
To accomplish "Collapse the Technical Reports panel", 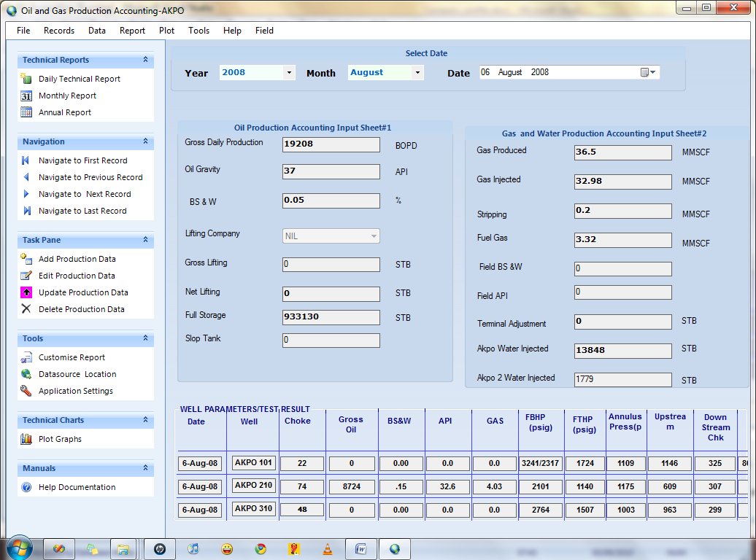I will pos(145,60).
